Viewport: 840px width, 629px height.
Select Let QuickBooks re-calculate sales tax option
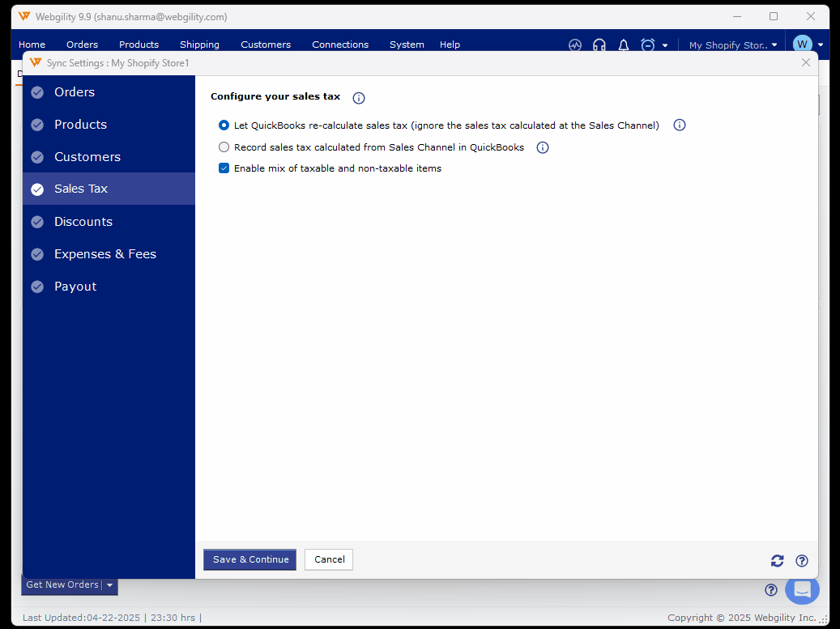pos(224,125)
